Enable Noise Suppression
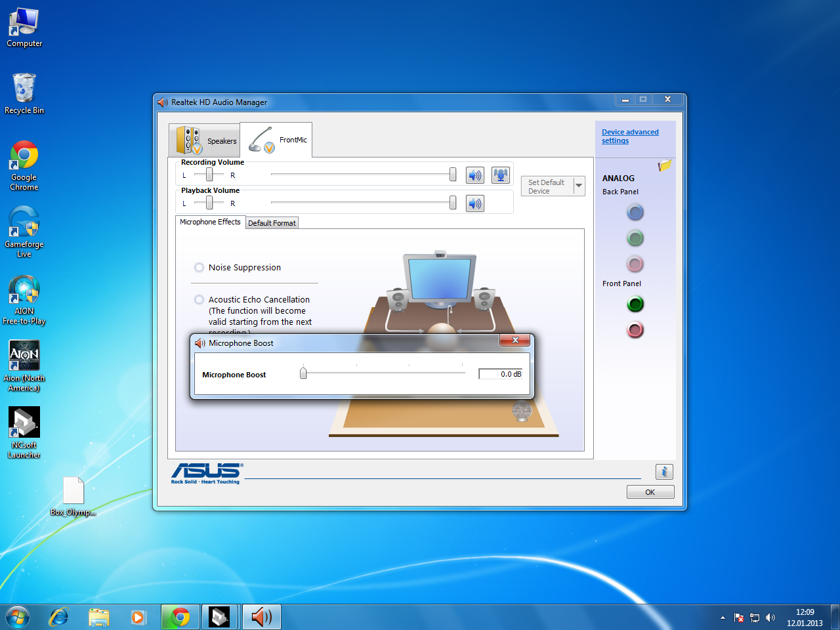840x630 pixels. pos(199,267)
